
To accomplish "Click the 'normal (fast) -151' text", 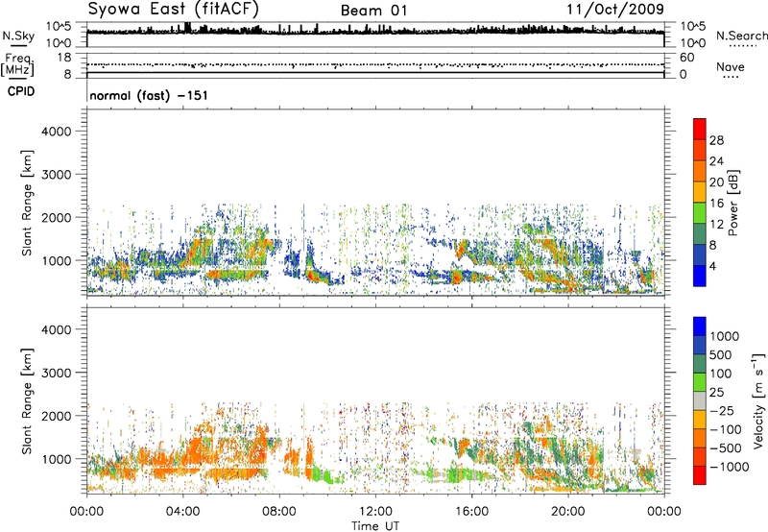I will click(149, 95).
